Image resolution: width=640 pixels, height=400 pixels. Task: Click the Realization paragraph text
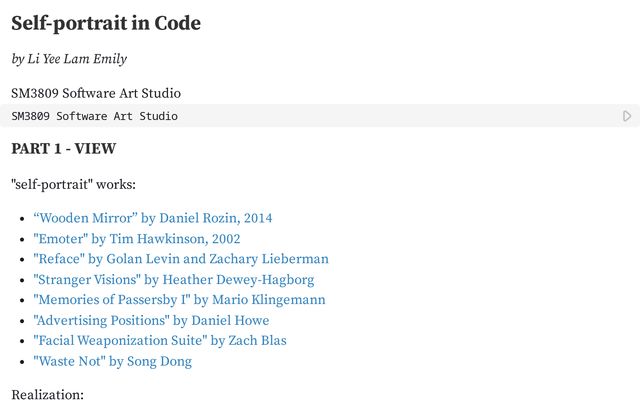tap(47, 394)
